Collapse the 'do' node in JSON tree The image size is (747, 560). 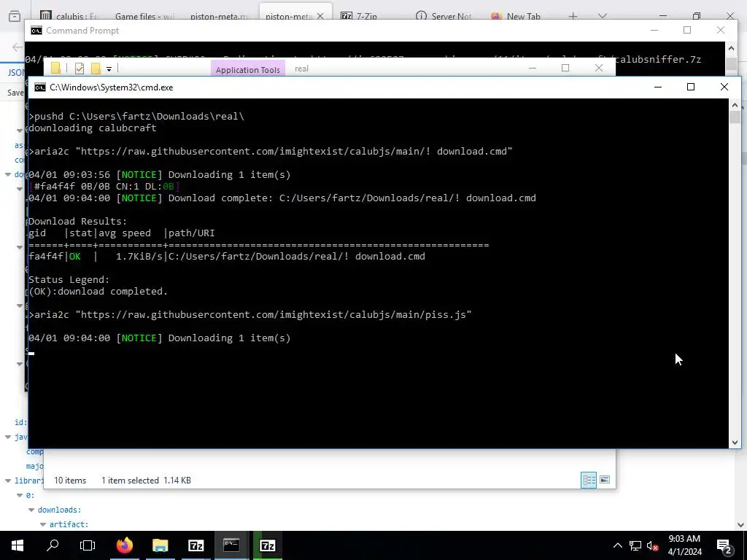(x=8, y=174)
